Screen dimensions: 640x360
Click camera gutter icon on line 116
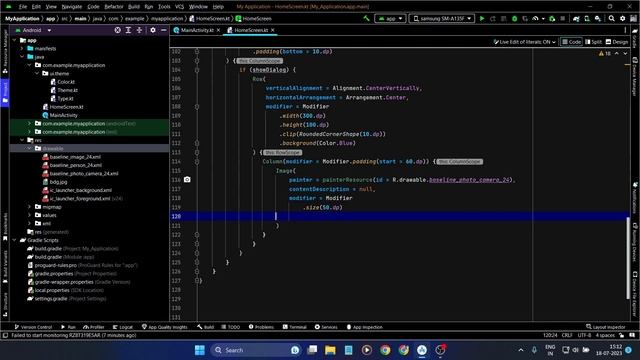pyautogui.click(x=187, y=180)
